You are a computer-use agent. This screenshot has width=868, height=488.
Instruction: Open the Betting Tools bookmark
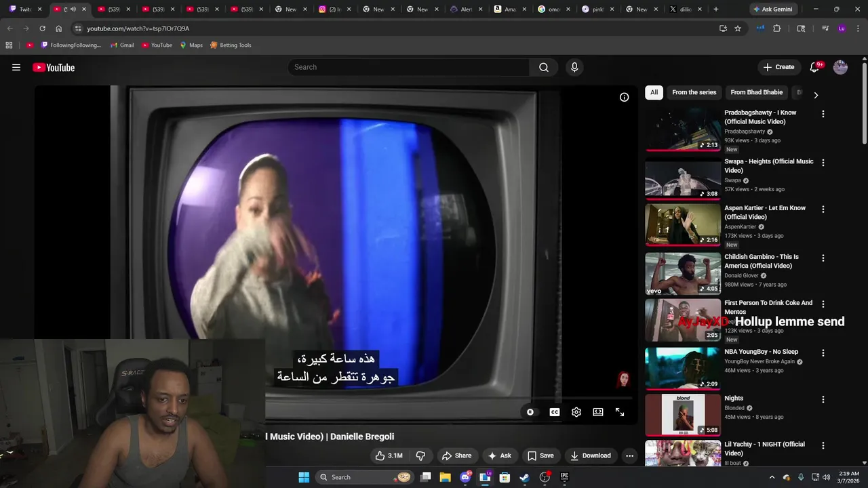(231, 45)
